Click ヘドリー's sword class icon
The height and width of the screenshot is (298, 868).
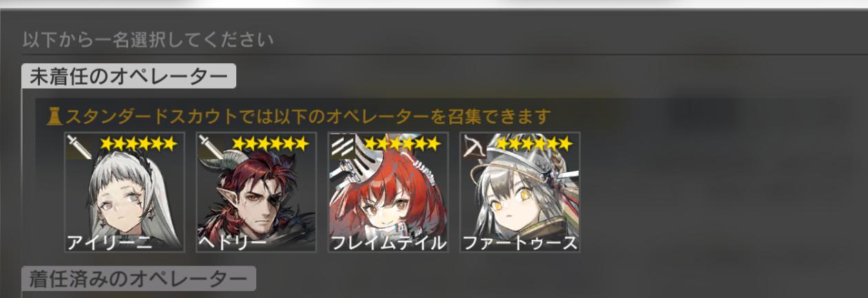pyautogui.click(x=211, y=147)
